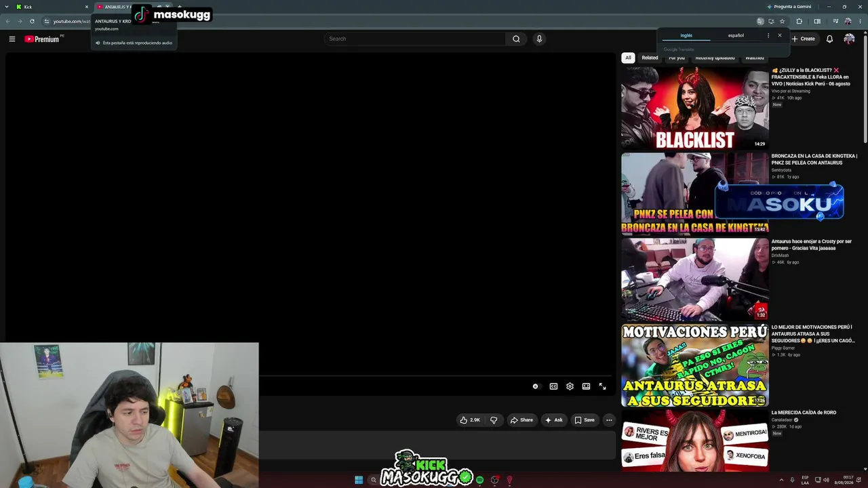Open Translate popup options menu
Image resolution: width=868 pixels, height=488 pixels.
[768, 35]
